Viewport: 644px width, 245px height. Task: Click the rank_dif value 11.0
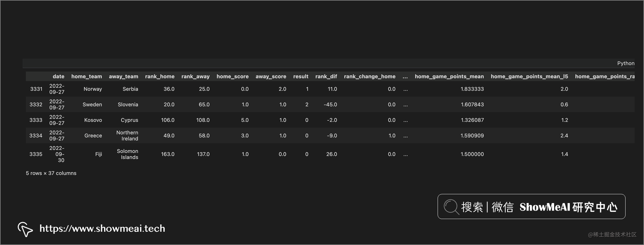(332, 89)
